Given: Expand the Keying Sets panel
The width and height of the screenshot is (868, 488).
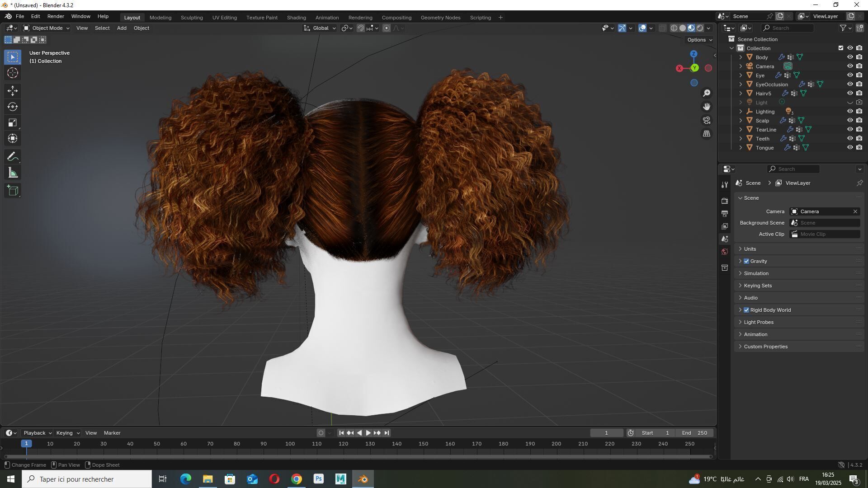Looking at the screenshot, I should tap(799, 286).
